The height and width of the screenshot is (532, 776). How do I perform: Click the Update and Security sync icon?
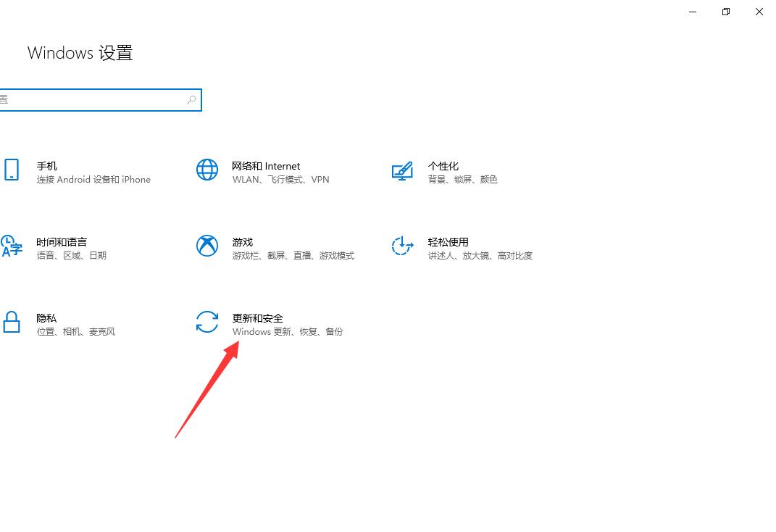pos(207,322)
